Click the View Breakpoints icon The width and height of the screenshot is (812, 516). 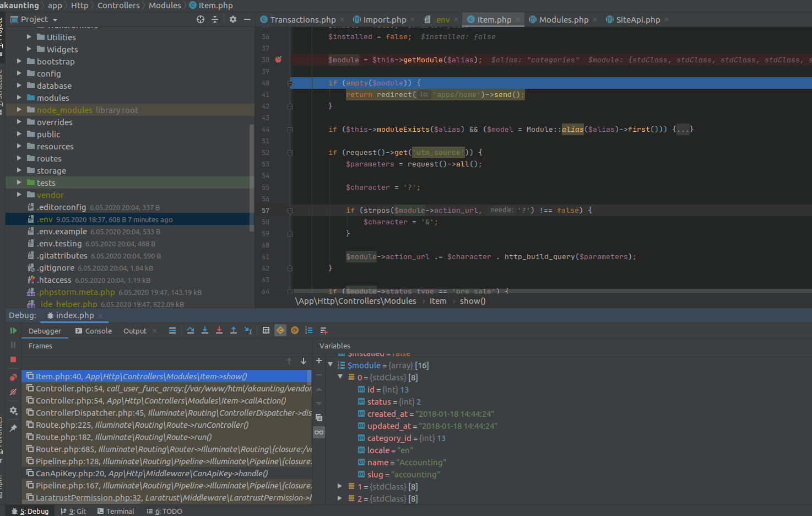13,377
